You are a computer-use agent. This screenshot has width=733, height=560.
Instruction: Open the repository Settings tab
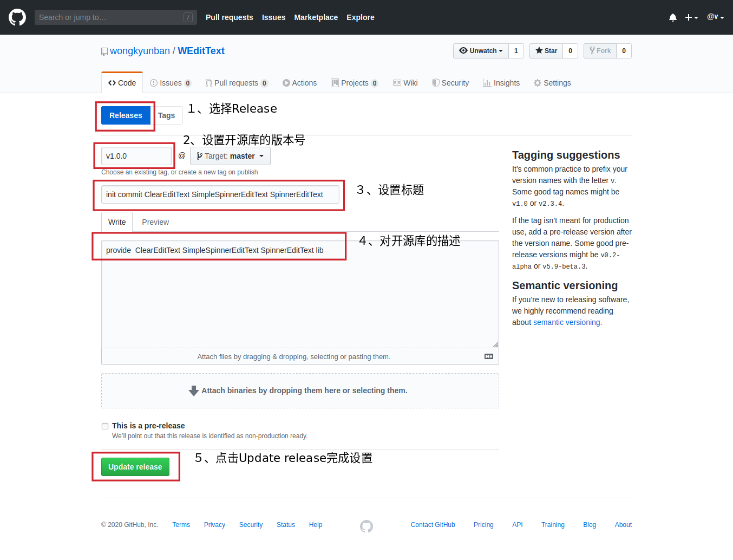point(552,83)
